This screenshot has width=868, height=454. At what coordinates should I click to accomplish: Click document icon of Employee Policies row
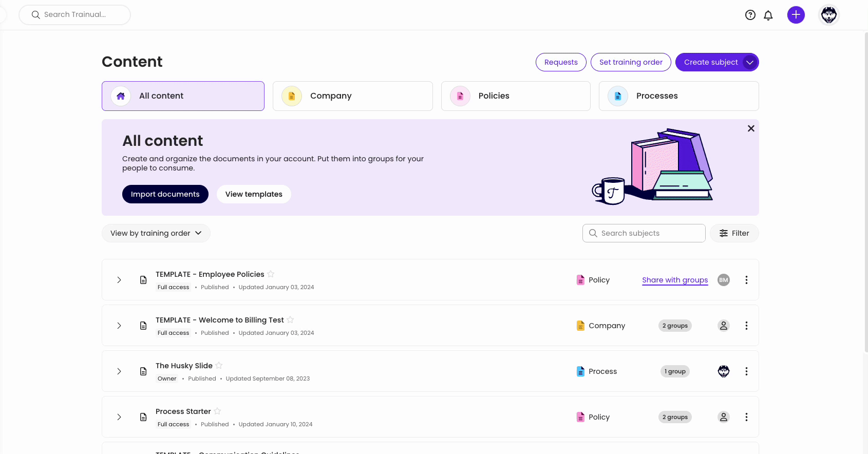(x=143, y=280)
